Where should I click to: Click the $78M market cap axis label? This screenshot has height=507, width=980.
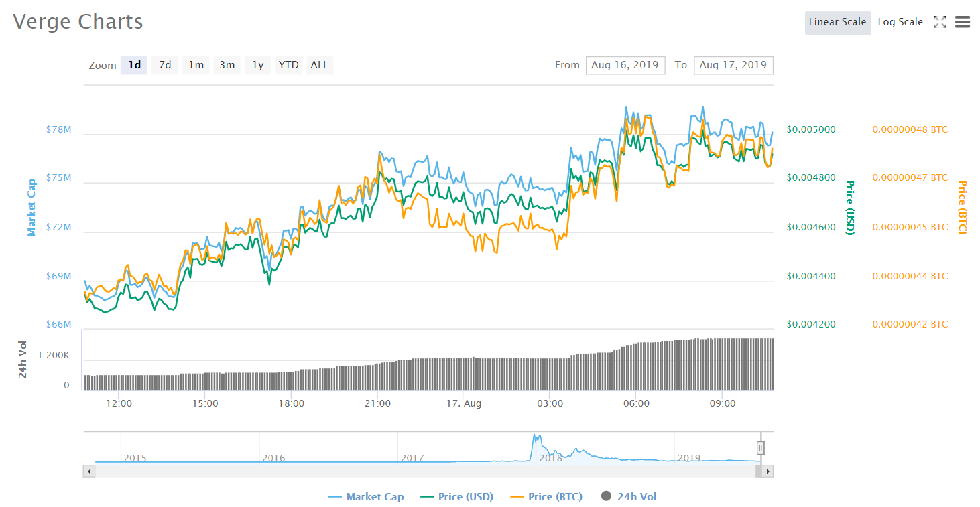pyautogui.click(x=58, y=129)
